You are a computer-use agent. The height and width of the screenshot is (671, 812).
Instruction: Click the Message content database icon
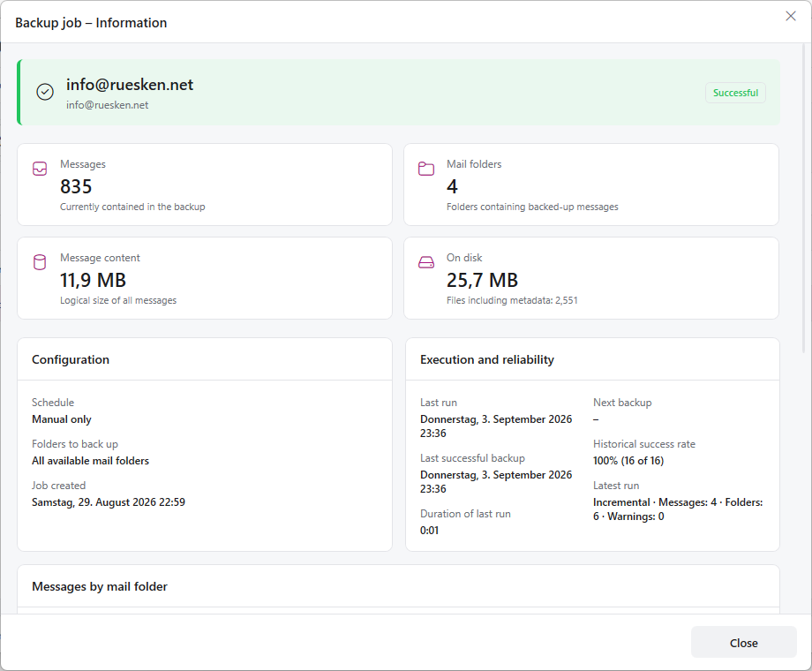click(40, 262)
